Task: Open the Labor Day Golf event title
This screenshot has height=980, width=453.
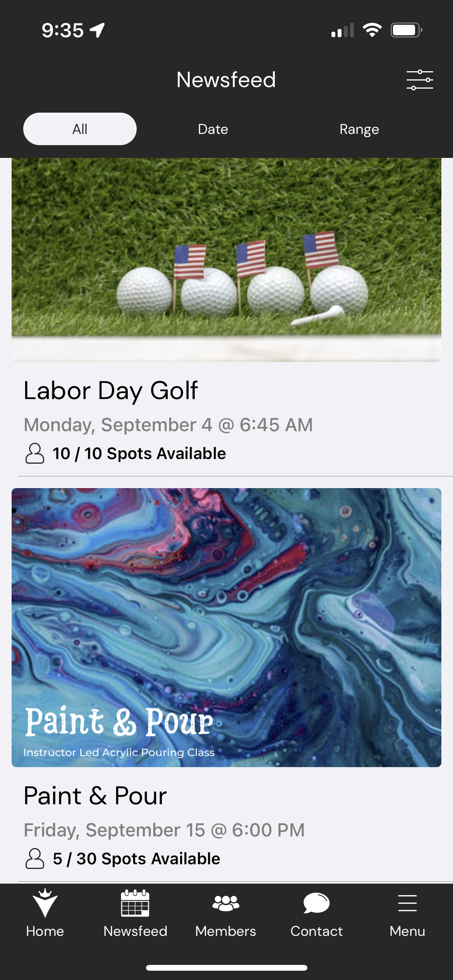Action: click(111, 390)
